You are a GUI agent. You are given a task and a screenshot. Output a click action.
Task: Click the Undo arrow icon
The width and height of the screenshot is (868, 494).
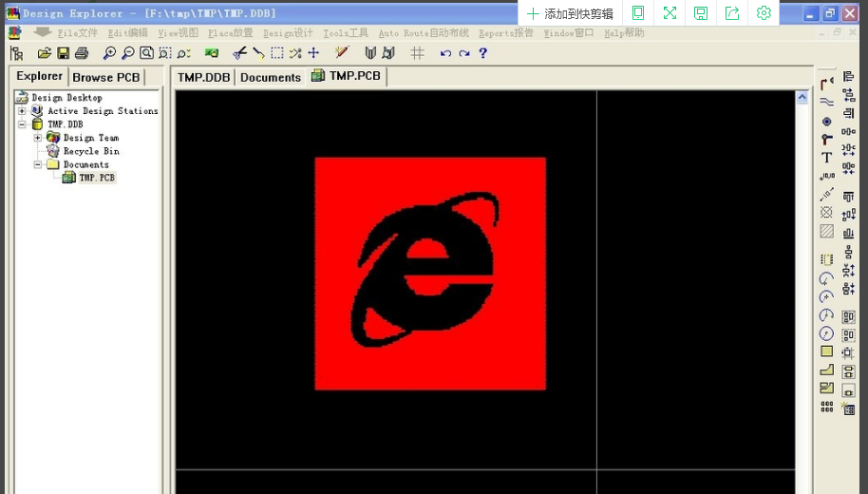(445, 53)
